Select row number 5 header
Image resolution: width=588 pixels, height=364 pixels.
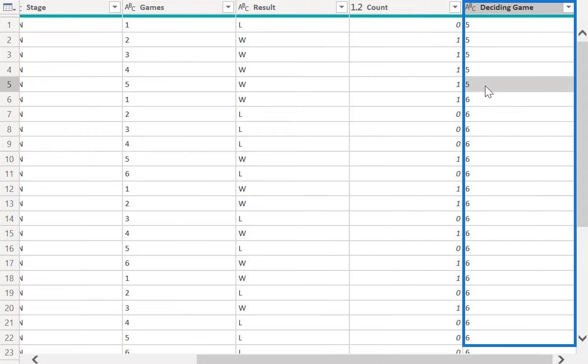point(9,85)
